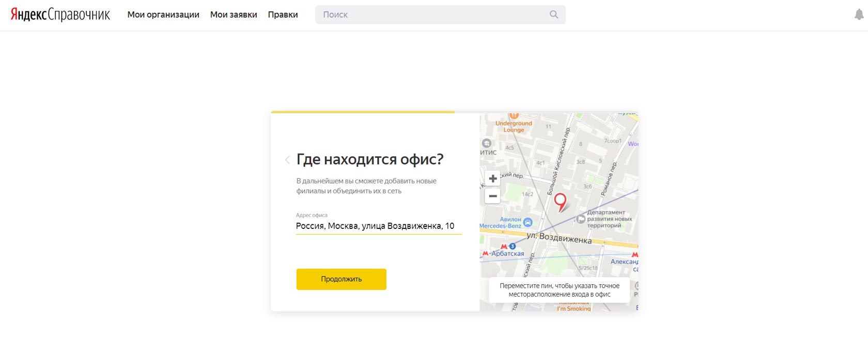Click the yellow step progress bar
Image resolution: width=868 pixels, height=354 pixels.
[x=362, y=112]
